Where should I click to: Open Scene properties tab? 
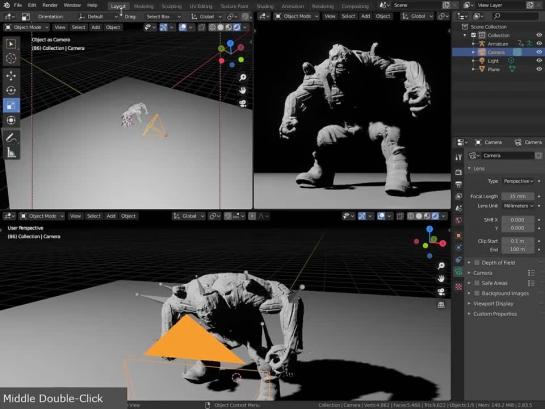click(459, 208)
